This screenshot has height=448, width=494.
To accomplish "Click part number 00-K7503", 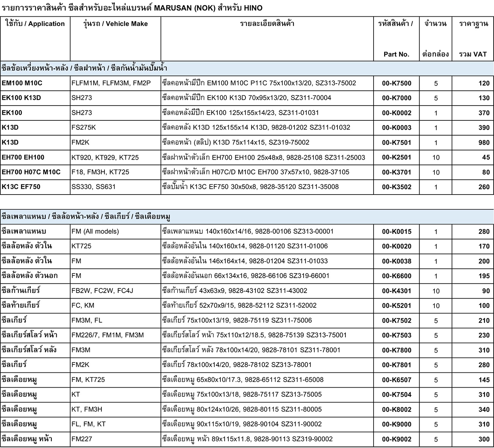I will pyautogui.click(x=396, y=335).
